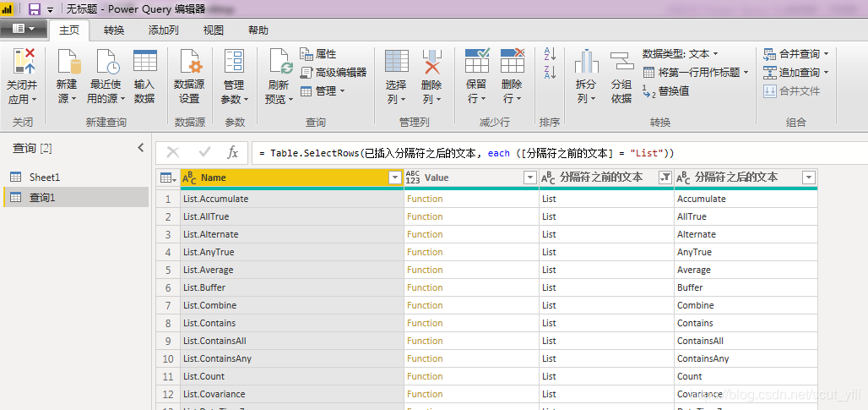Select the Sheet1 query

76,178
